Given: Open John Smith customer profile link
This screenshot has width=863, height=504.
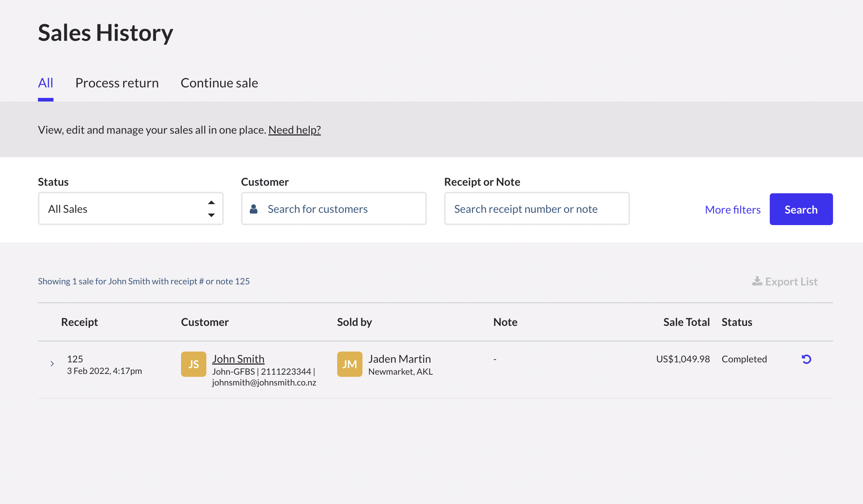Looking at the screenshot, I should (238, 359).
